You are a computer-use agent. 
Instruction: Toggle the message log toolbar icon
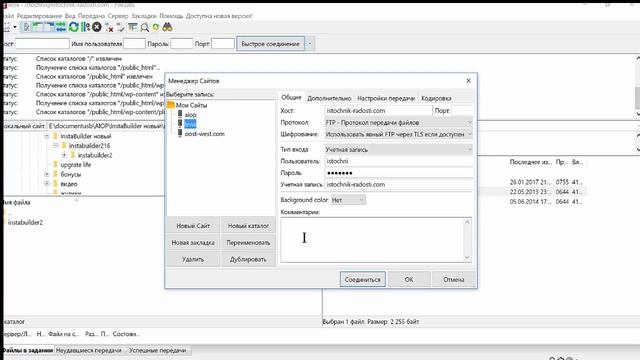point(26,27)
